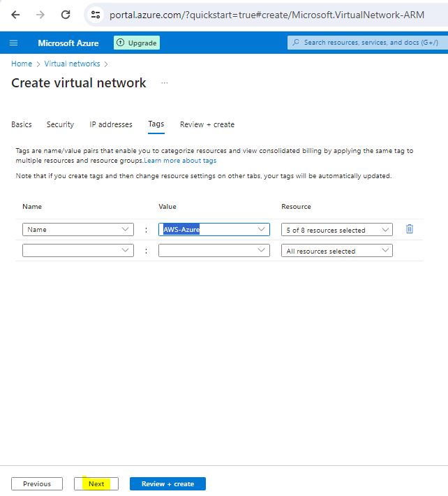Click the ellipsis next to Create virtual network
Screen dimensions: 448x496
pyautogui.click(x=165, y=83)
